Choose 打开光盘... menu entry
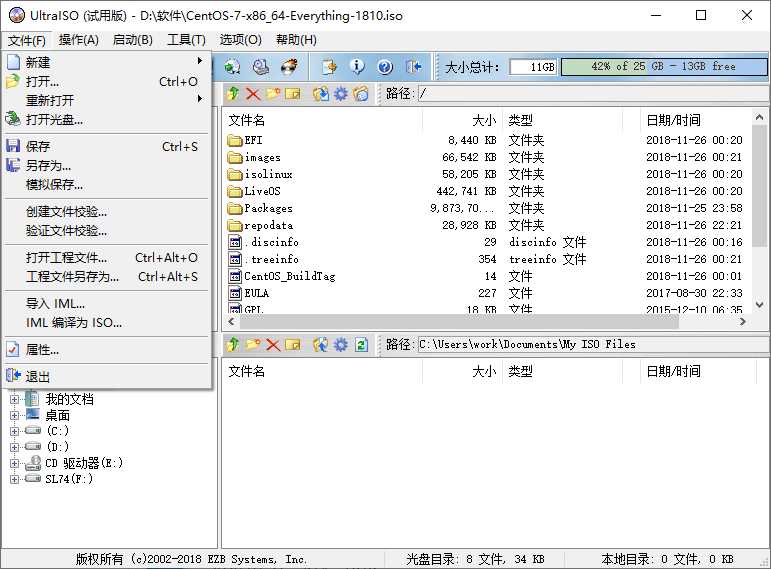 107,120
